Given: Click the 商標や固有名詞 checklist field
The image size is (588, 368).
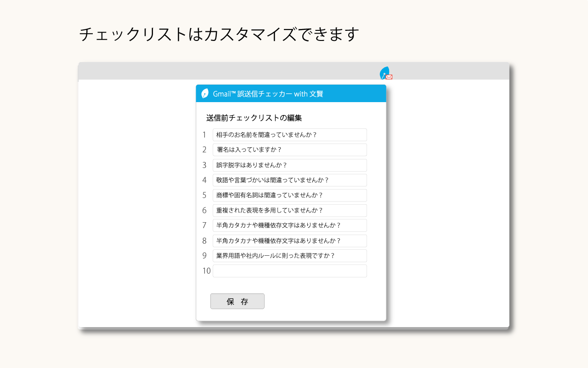Looking at the screenshot, I should point(289,195).
